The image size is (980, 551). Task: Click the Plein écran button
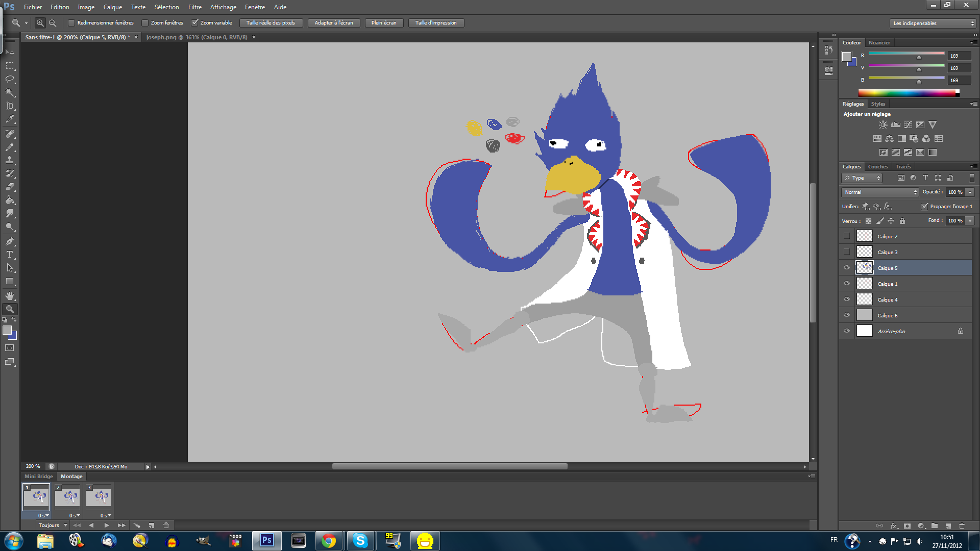tap(384, 23)
